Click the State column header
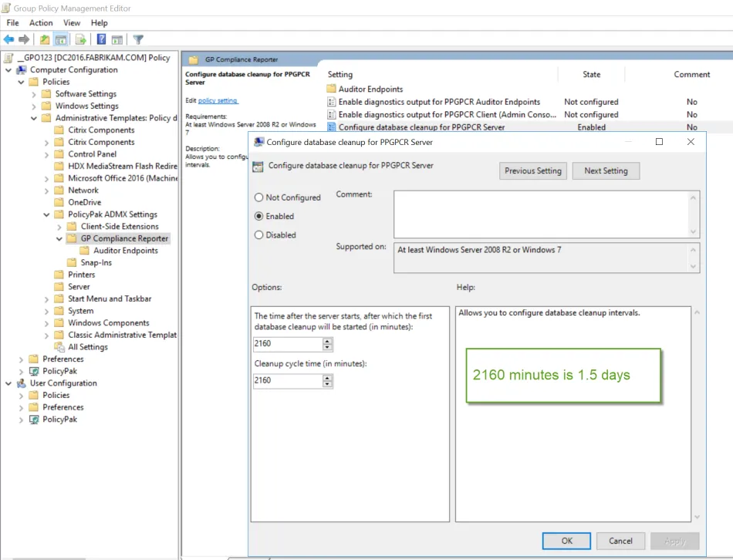Viewport: 733px width, 560px height. 591,74
